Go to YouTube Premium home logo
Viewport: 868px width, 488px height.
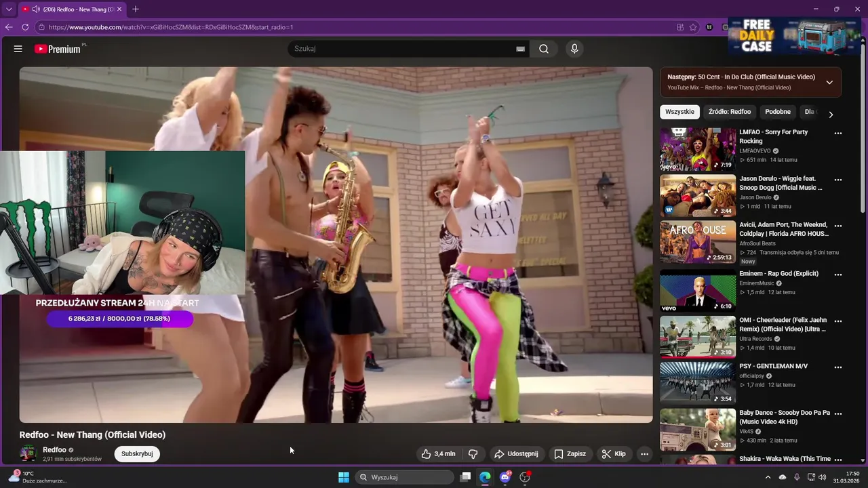click(58, 49)
